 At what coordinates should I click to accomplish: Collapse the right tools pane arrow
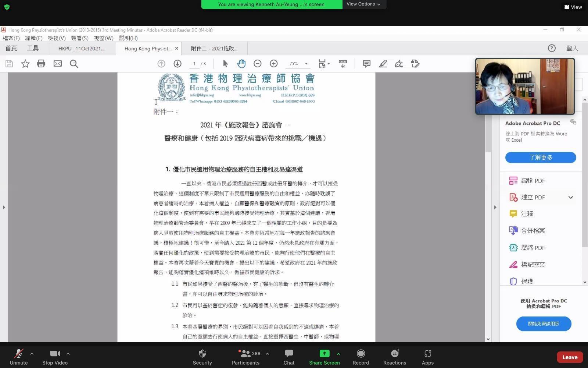495,208
